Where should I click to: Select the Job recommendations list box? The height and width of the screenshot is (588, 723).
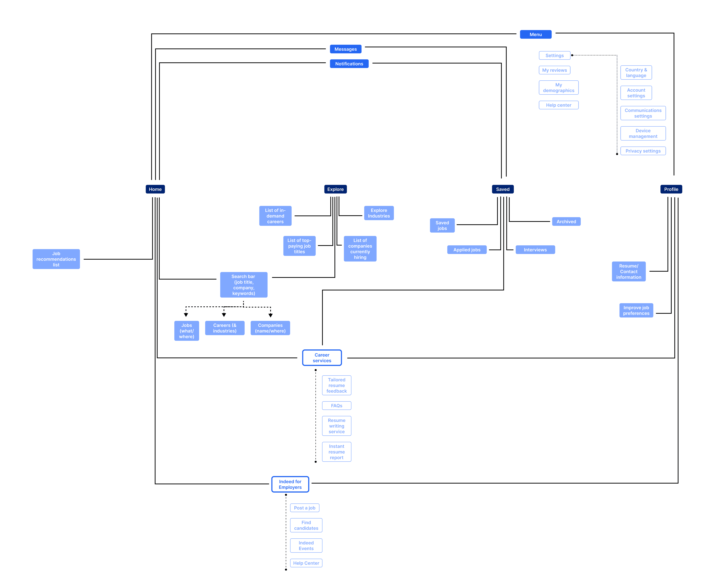pyautogui.click(x=56, y=259)
